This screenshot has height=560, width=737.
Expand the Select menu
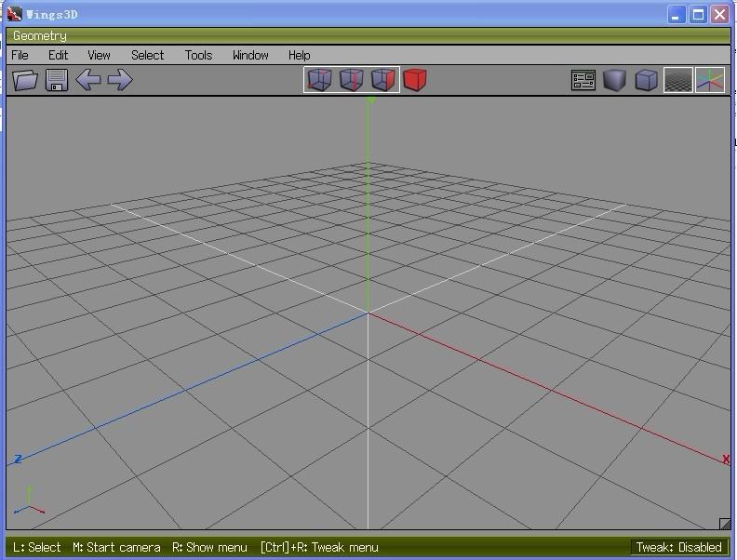tap(148, 55)
